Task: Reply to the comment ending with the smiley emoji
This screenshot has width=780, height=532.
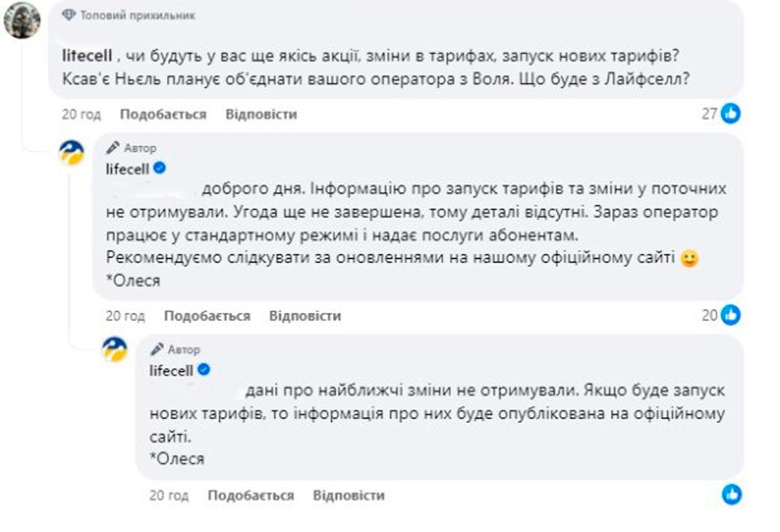Action: (305, 316)
